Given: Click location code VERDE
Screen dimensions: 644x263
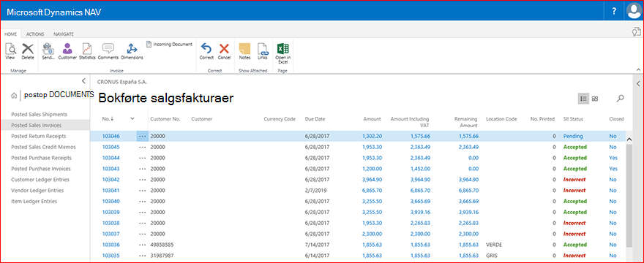Looking at the screenshot, I should click(494, 245).
